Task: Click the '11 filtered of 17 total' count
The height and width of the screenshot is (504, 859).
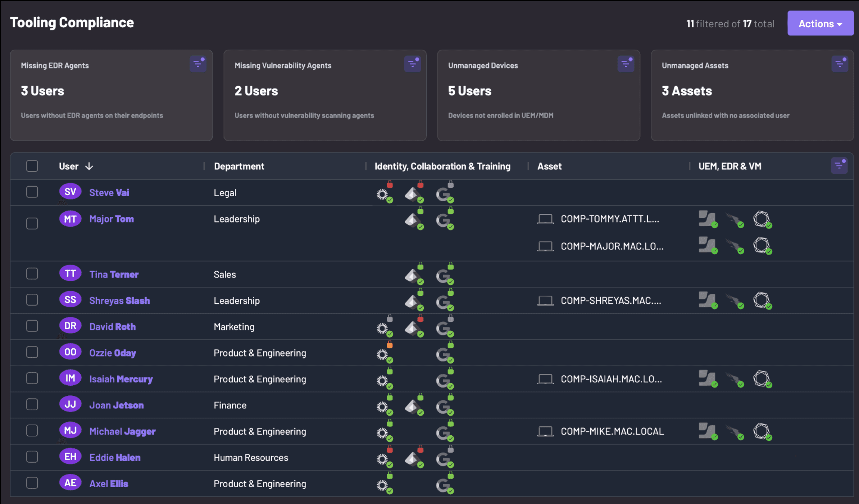Action: (730, 24)
